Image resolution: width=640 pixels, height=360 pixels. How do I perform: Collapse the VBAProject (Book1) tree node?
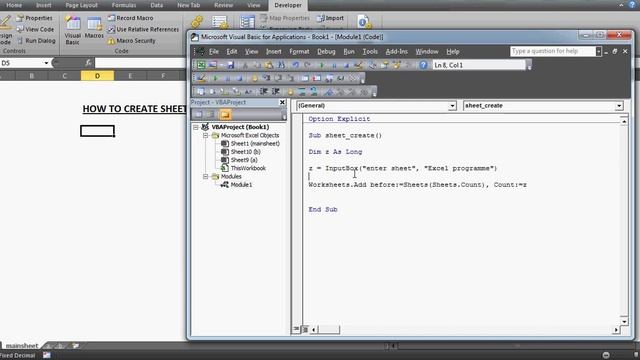(196, 127)
